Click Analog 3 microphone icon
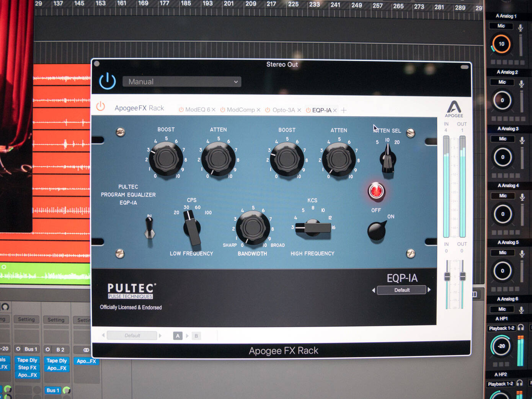This screenshot has width=532, height=399. point(522,140)
